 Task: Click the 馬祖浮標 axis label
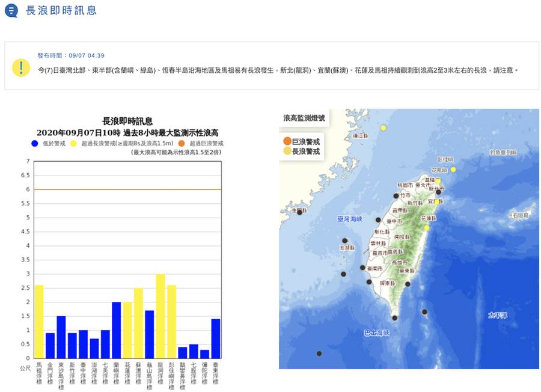pyautogui.click(x=39, y=373)
